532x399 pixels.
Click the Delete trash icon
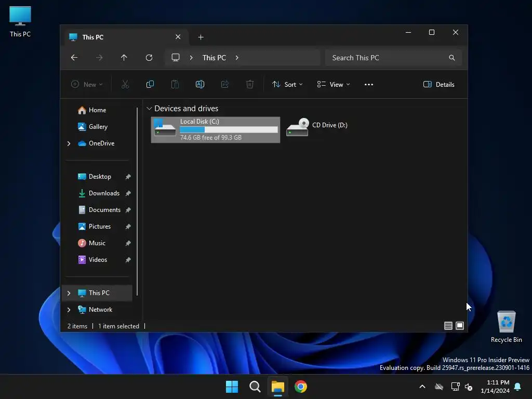(x=250, y=85)
